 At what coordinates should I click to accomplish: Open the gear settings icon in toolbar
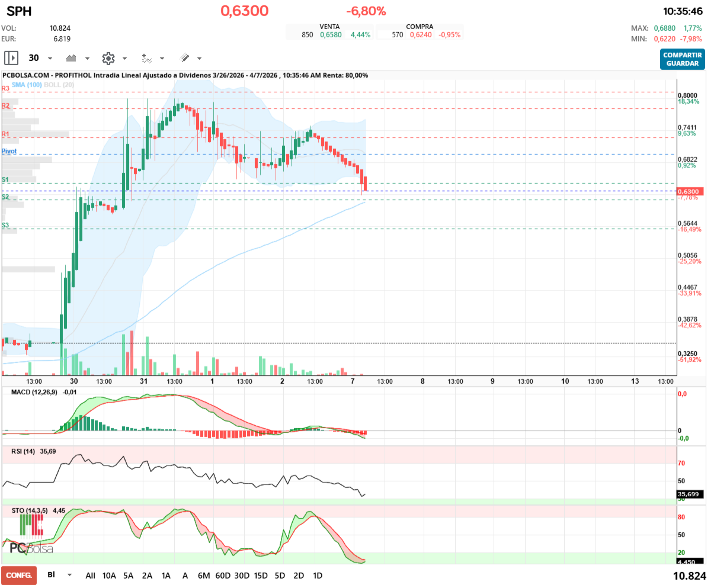[x=108, y=58]
